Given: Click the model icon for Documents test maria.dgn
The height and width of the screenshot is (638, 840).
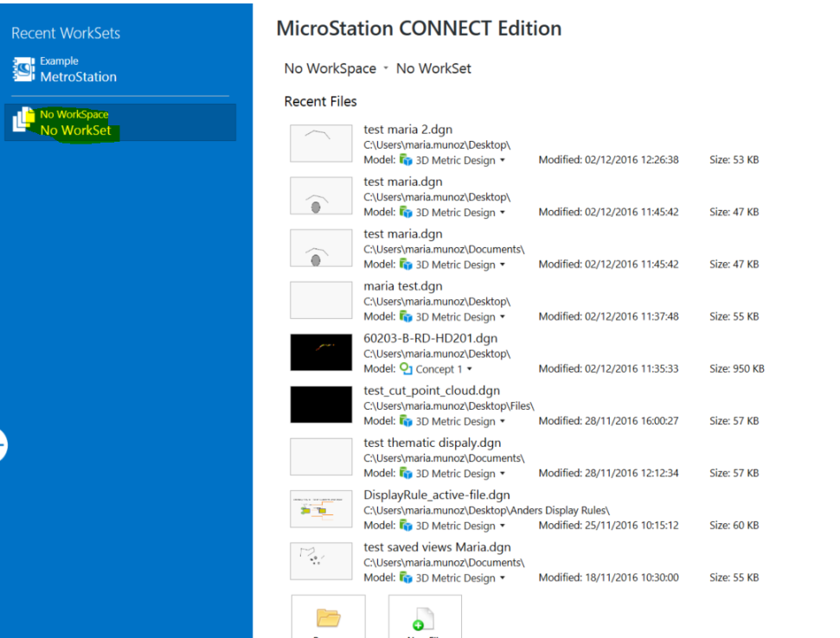Looking at the screenshot, I should 406,265.
